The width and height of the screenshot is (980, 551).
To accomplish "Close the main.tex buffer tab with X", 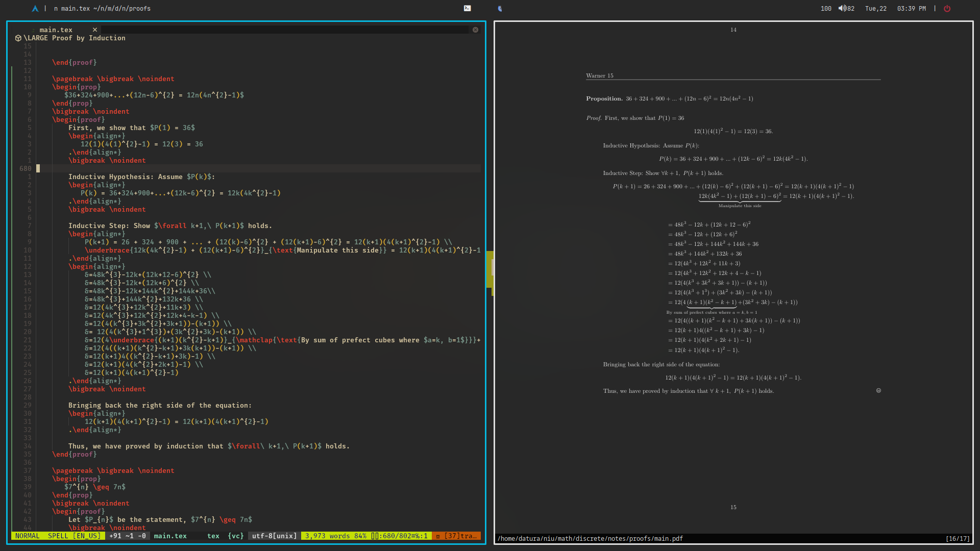I will point(94,30).
